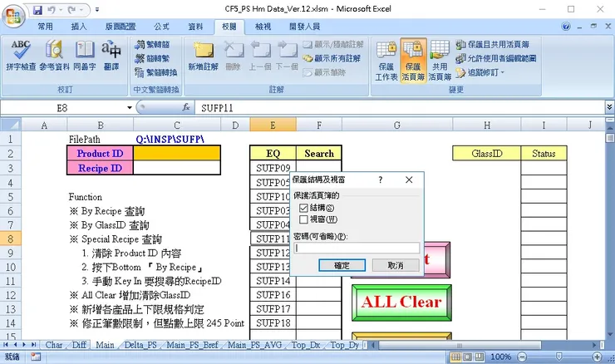Screen dimensions: 615x364
Task: Click the horizontal scrollbar thumb
Action: [x=459, y=346]
